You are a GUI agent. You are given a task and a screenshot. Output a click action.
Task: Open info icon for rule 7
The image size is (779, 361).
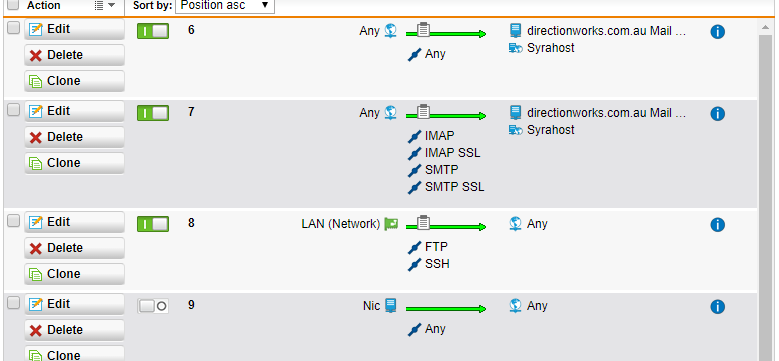click(717, 114)
